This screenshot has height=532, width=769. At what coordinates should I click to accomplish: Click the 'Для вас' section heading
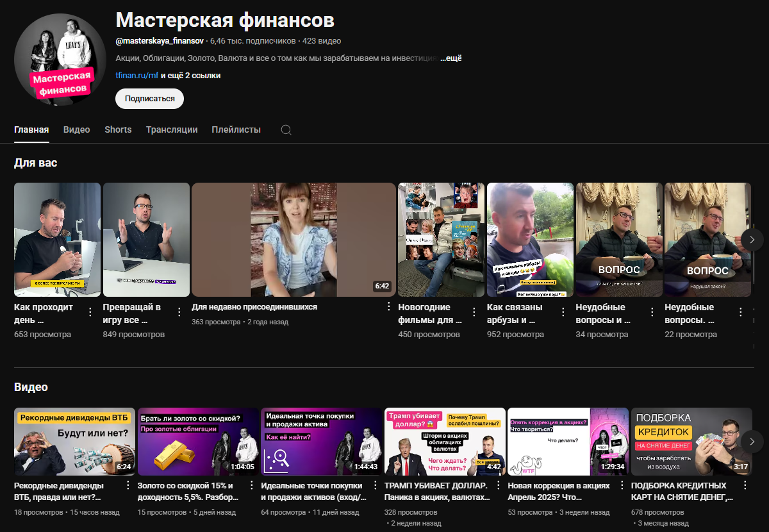pyautogui.click(x=35, y=163)
